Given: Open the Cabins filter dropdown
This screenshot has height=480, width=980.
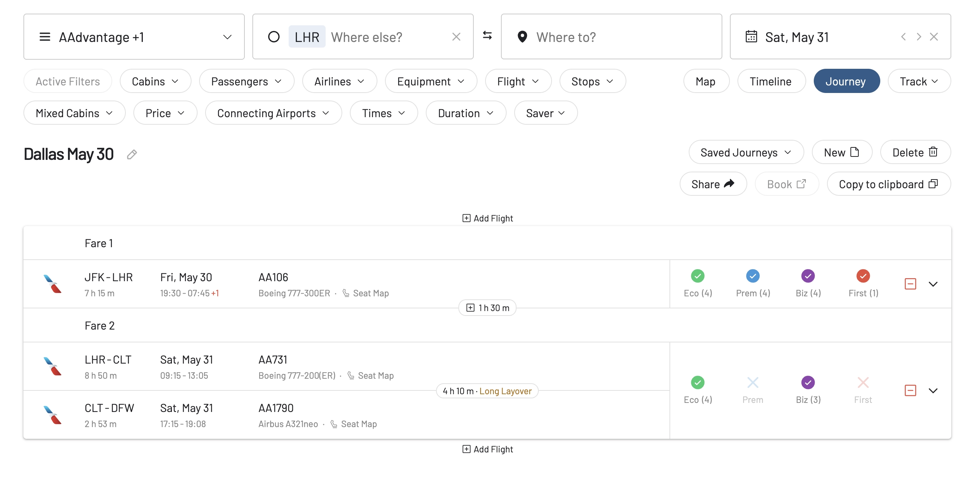Looking at the screenshot, I should pyautogui.click(x=155, y=81).
